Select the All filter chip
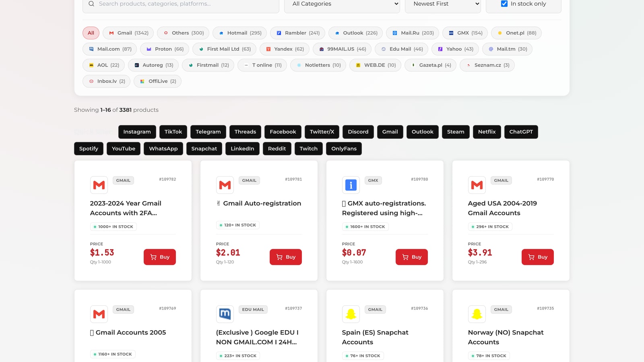644x362 pixels. pyautogui.click(x=91, y=33)
